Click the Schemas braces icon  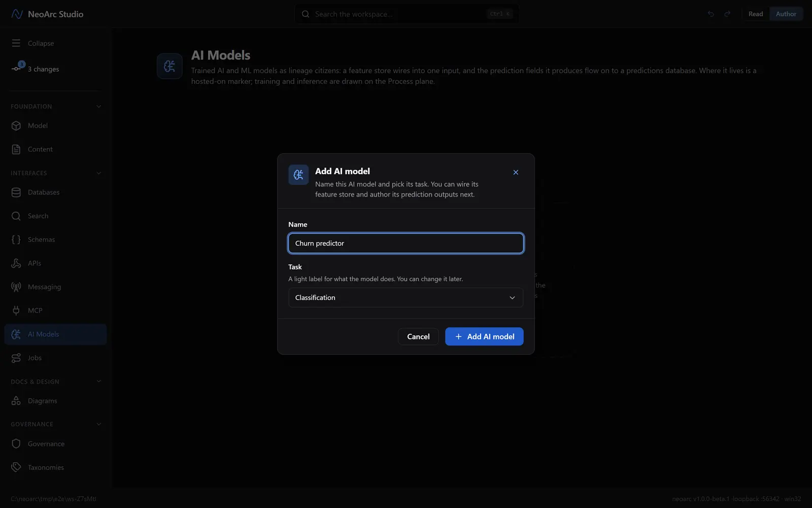[16, 240]
